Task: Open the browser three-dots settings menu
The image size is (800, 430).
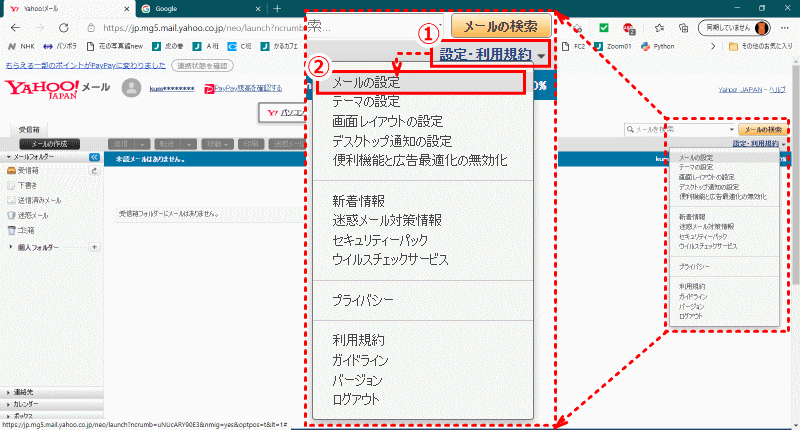Action: point(785,28)
